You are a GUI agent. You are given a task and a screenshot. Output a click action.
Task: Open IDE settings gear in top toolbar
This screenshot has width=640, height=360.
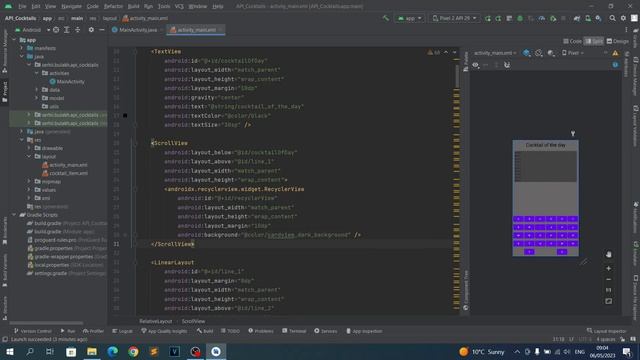623,18
